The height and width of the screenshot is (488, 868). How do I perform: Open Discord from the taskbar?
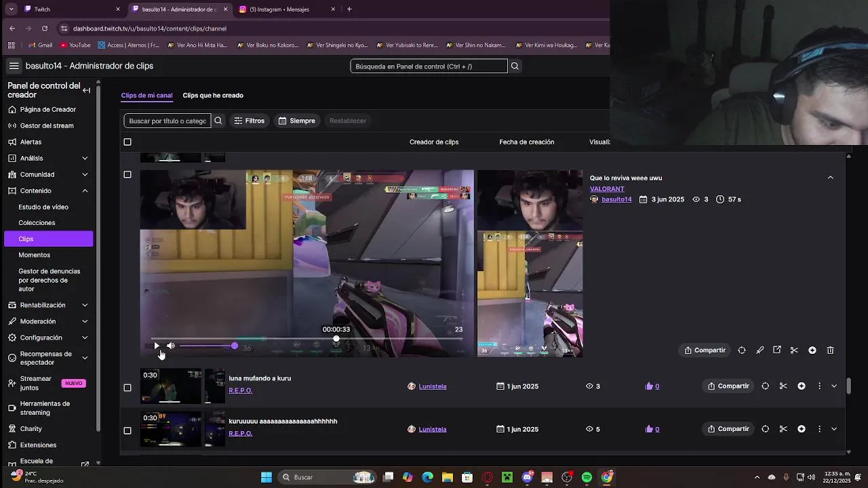(x=528, y=477)
